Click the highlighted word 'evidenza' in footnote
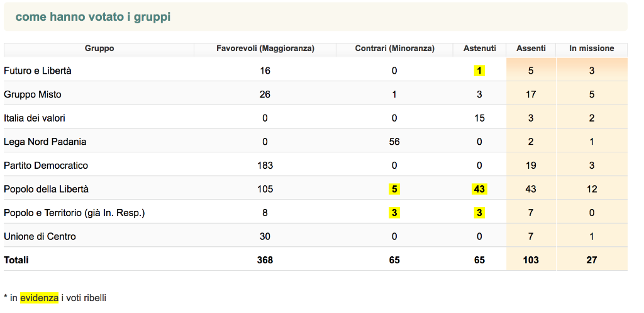This screenshot has width=644, height=313. coord(40,298)
